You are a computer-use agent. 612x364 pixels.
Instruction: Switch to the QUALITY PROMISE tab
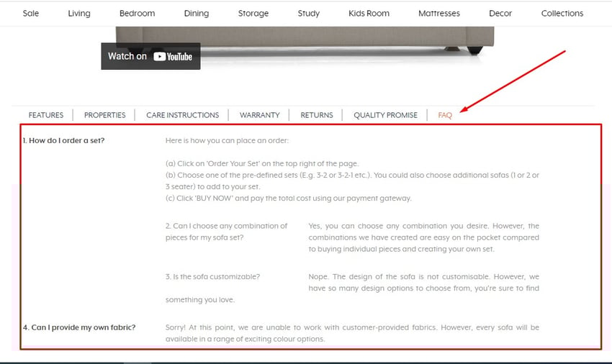[386, 115]
